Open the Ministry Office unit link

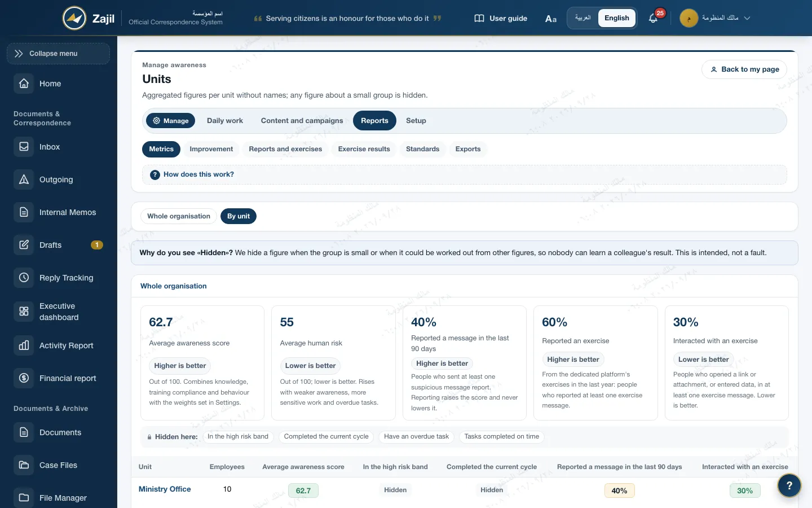[165, 489]
